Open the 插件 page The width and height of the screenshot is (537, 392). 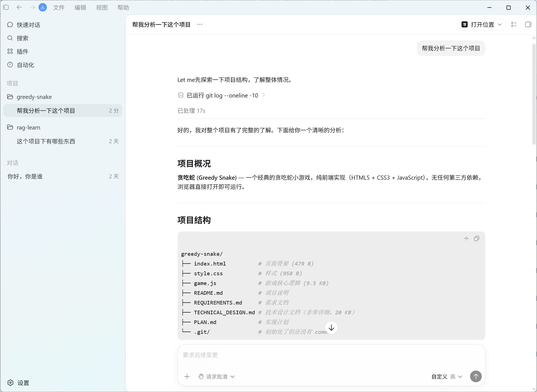[63, 52]
